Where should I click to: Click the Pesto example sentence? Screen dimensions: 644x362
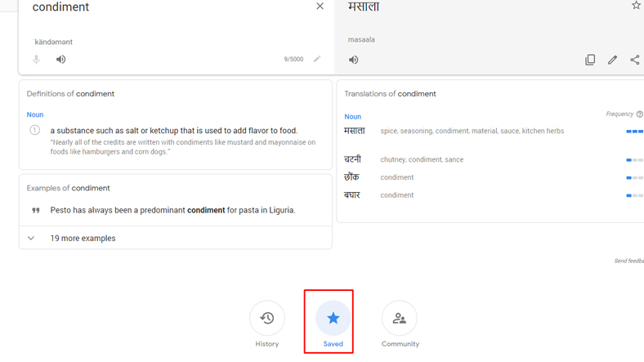click(173, 210)
